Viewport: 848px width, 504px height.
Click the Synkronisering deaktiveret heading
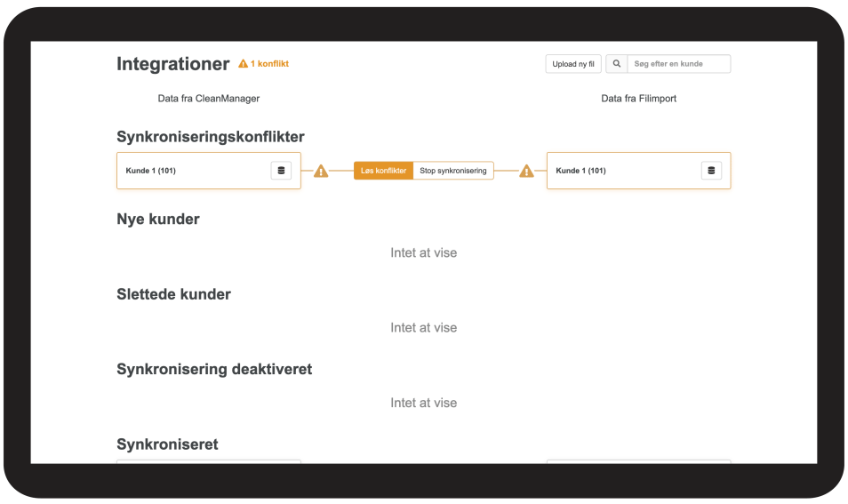(x=214, y=370)
